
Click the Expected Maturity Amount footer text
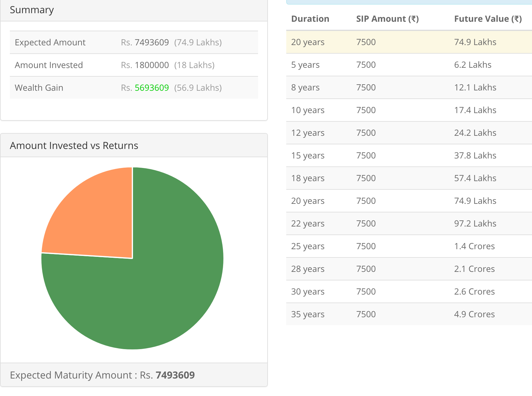[102, 375]
